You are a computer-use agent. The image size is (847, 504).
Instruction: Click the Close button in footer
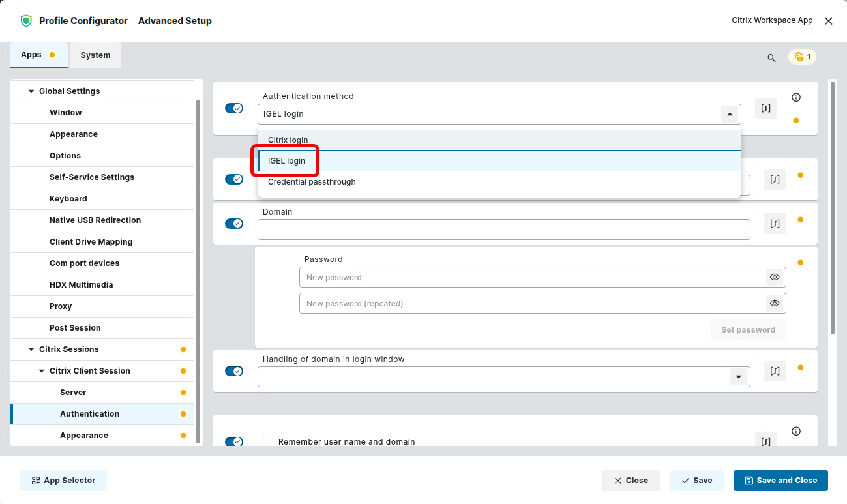631,481
